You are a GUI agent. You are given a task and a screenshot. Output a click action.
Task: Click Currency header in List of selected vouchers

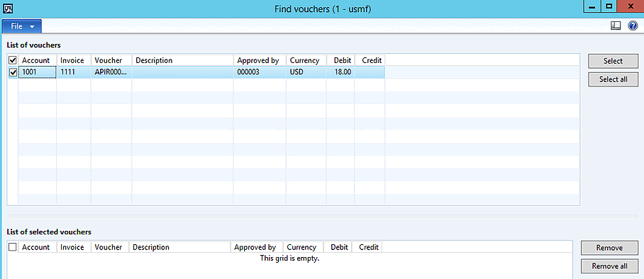[x=304, y=247]
